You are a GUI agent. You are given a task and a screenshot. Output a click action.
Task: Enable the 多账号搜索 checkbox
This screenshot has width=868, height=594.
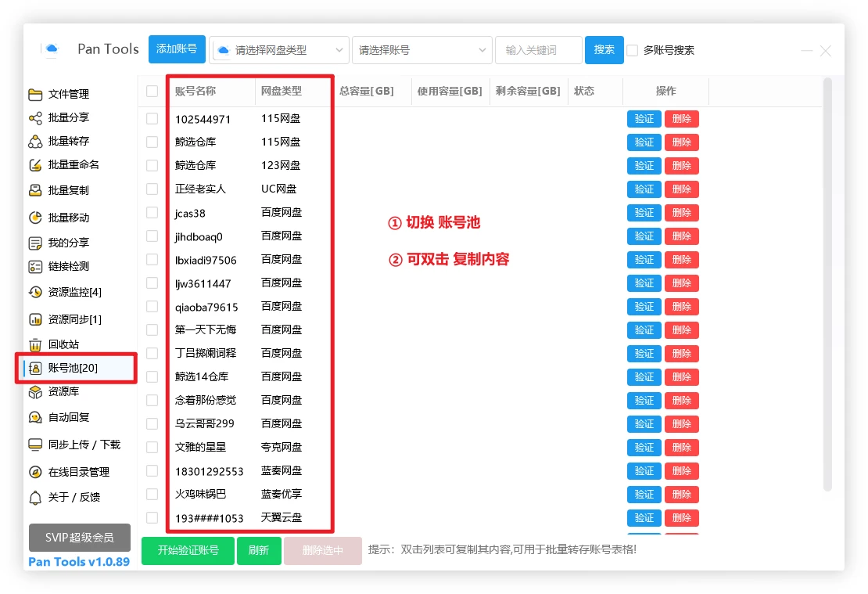[633, 50]
